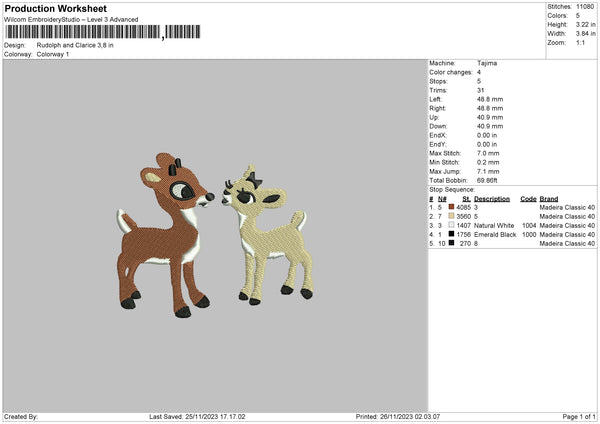Click the Natural White thread swatch
The image size is (600, 424).
(x=452, y=225)
